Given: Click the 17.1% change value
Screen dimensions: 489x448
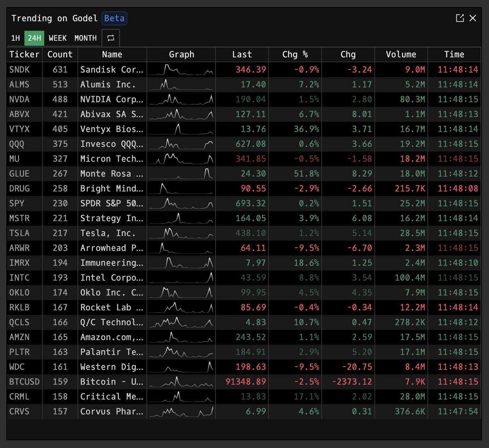Looking at the screenshot, I should [x=306, y=397].
